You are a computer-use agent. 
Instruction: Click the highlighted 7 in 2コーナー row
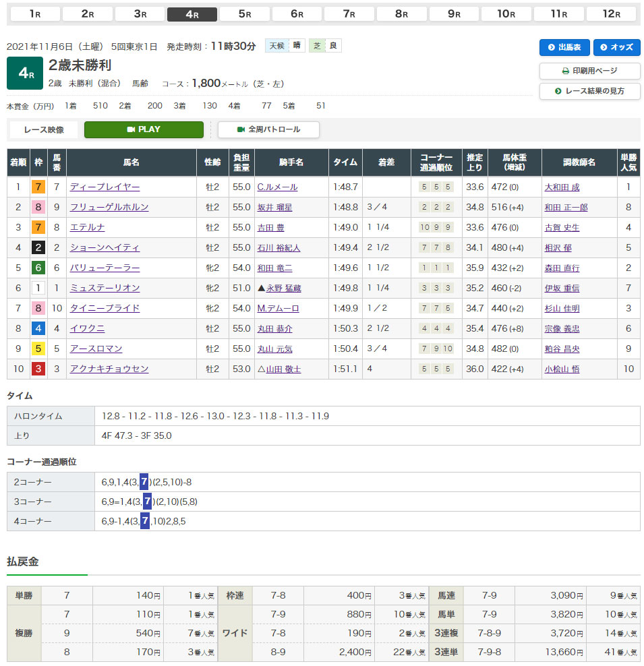pyautogui.click(x=144, y=482)
